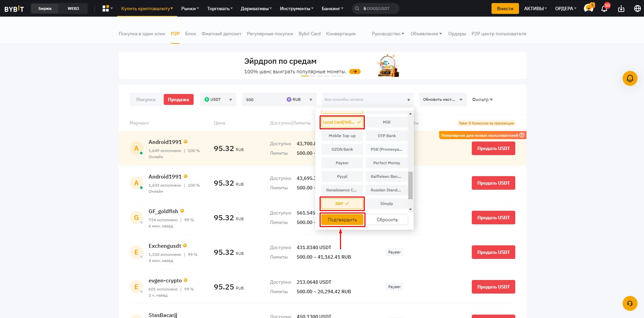Image resolution: width=644 pixels, height=318 pixels.
Task: Expand the Фильтр options
Action: click(482, 99)
